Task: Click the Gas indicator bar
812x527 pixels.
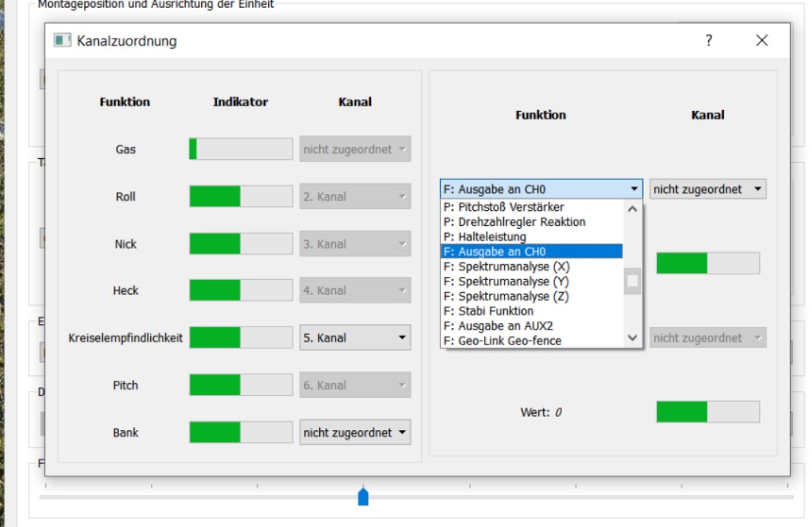Action: click(241, 149)
